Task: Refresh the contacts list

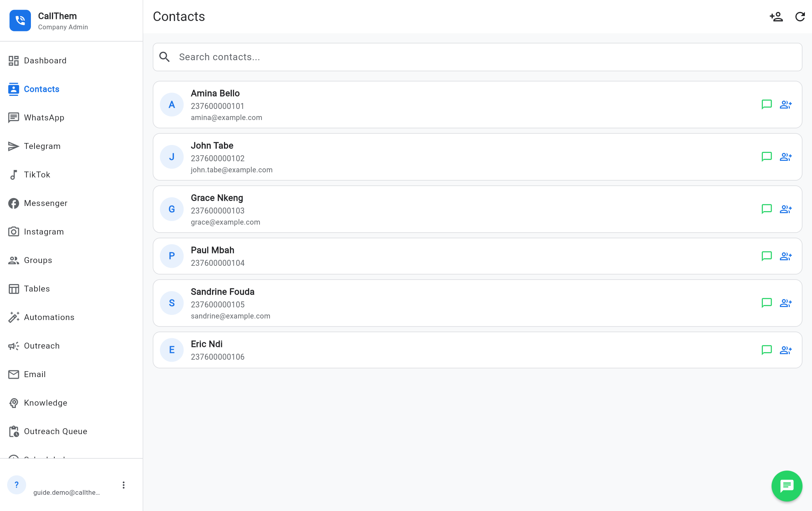Action: (x=800, y=17)
